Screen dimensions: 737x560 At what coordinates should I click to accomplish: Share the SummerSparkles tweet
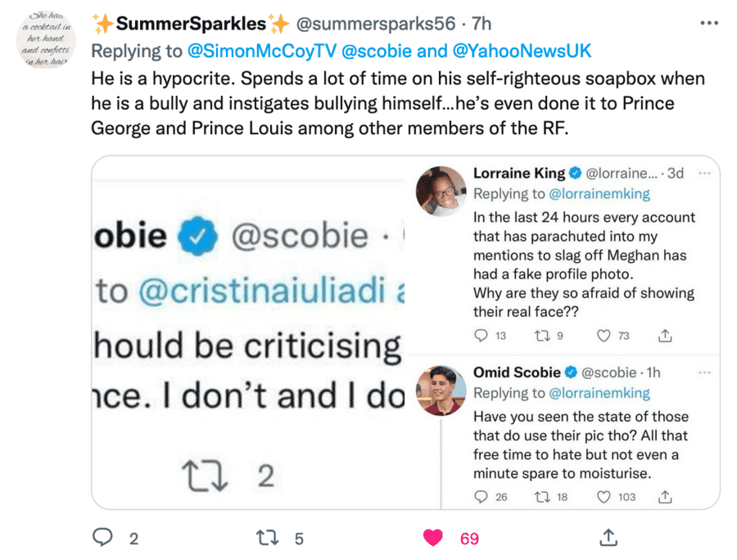(x=608, y=538)
